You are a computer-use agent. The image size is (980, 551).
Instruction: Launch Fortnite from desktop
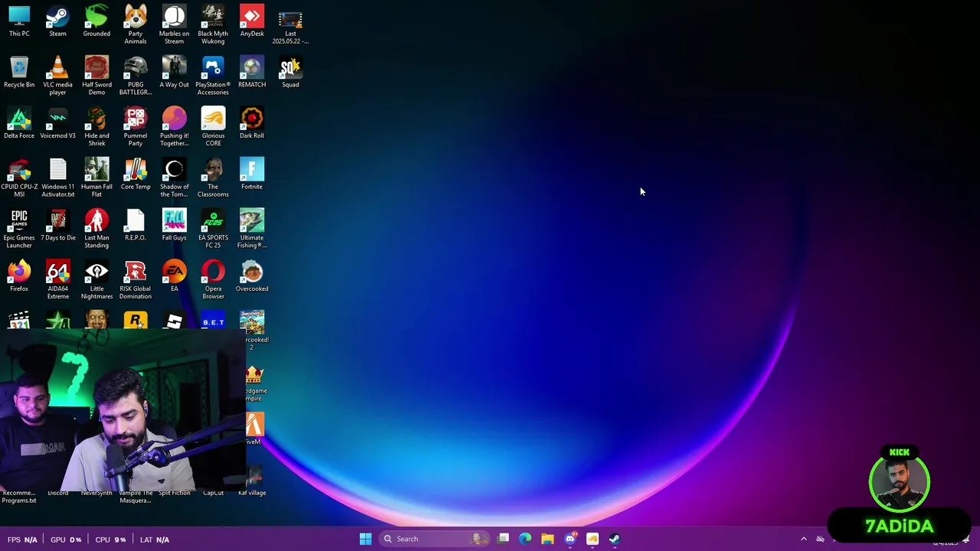(252, 174)
